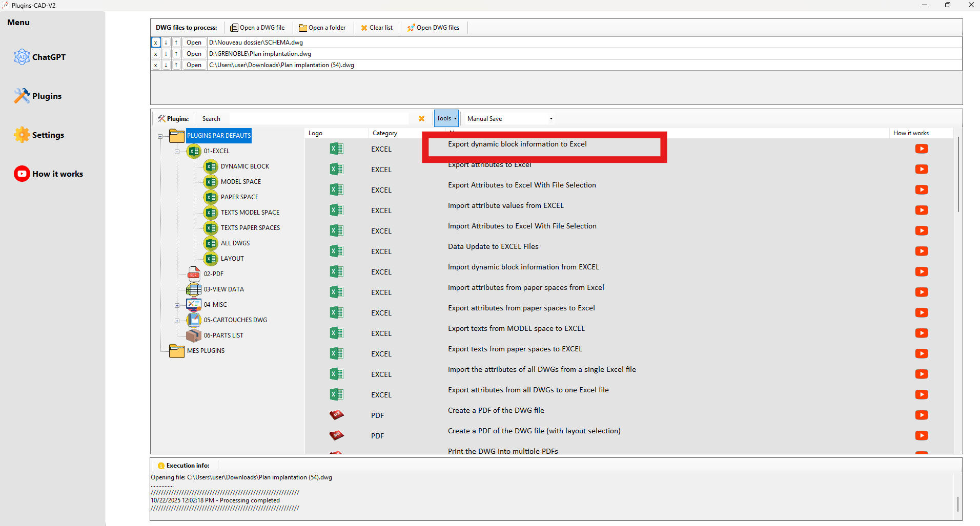Click the Excel icon beside Export attributes to Excel
The image size is (980, 526).
(x=336, y=169)
